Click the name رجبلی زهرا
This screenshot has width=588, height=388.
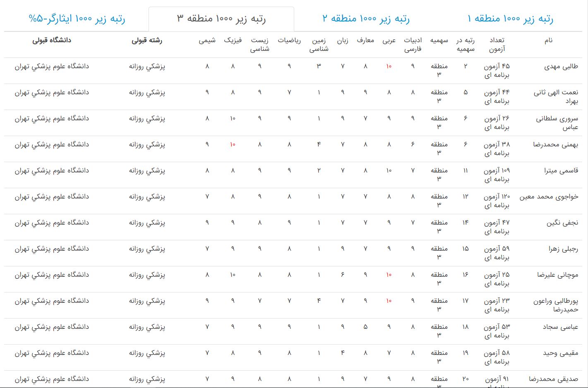563,249
